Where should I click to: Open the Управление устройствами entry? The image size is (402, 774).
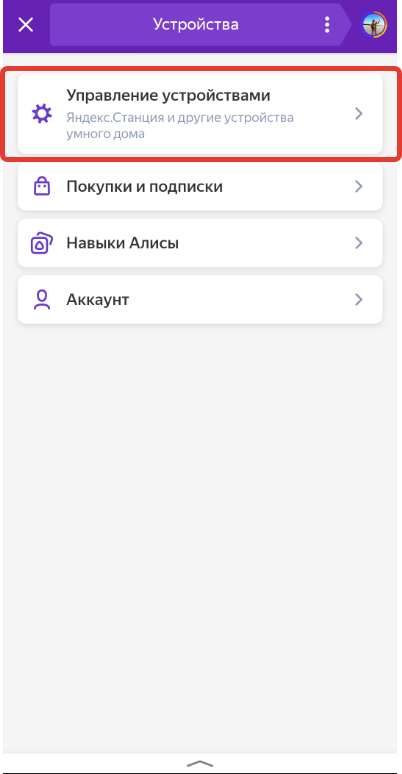coord(200,114)
